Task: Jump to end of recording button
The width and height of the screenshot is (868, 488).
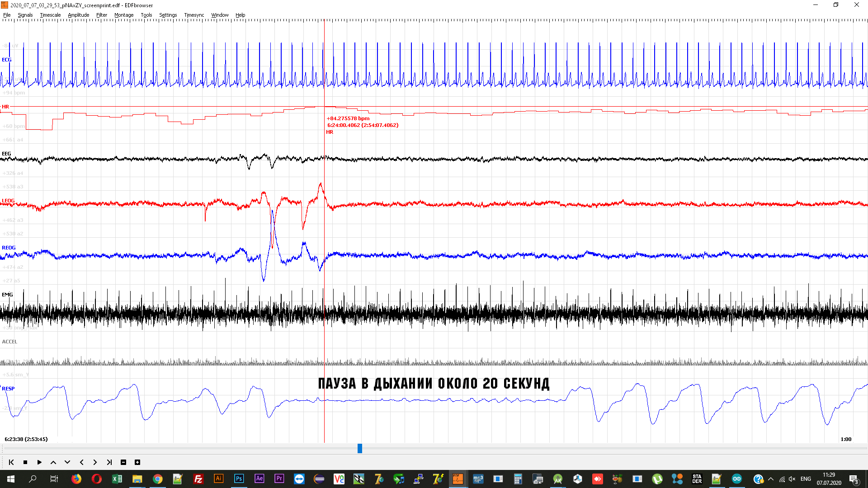Action: point(109,462)
